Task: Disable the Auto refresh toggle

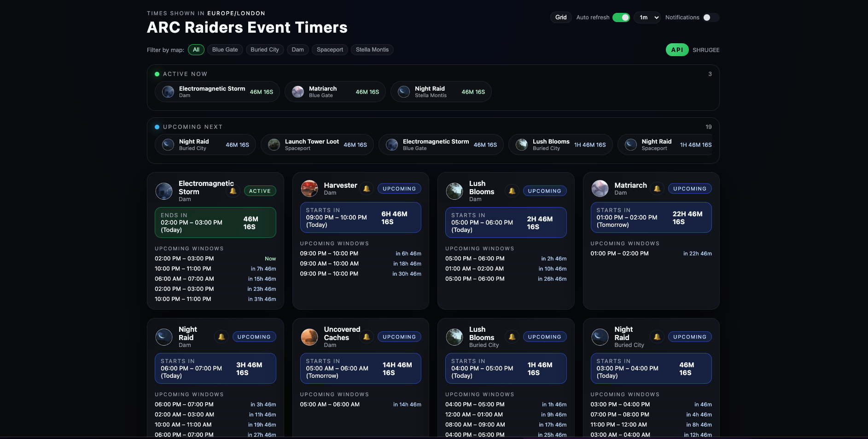Action: 621,17
